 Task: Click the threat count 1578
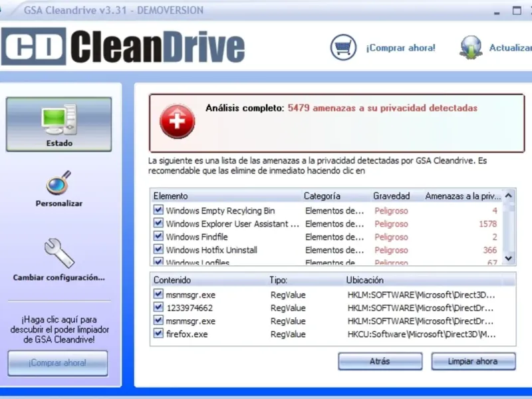[x=488, y=224]
